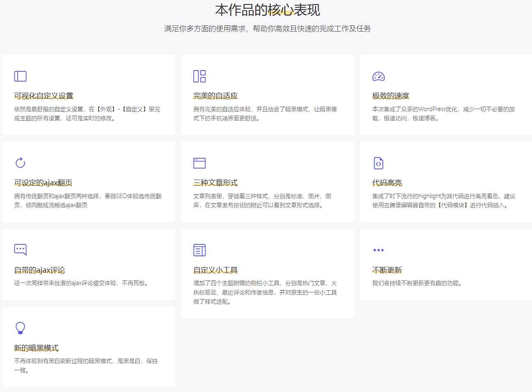The width and height of the screenshot is (532, 392).
Task: Click the description starting 拥有传统翻页和ajax翻页
Action: coord(88,201)
